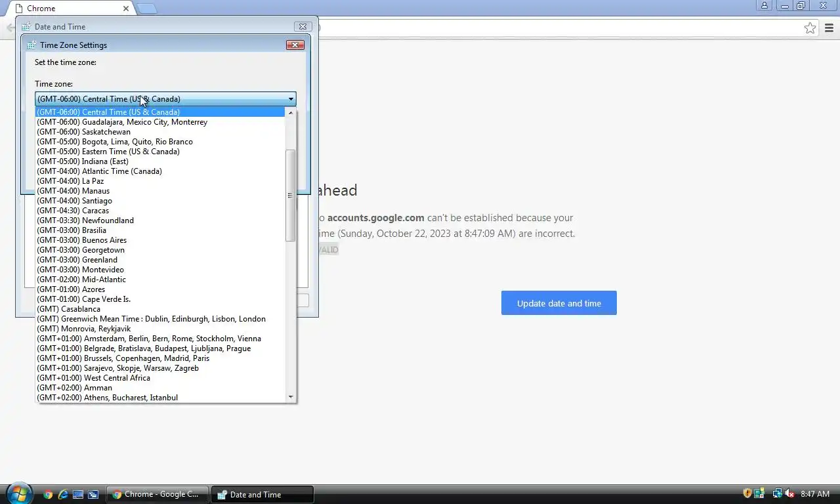840x504 pixels.
Task: Select Guadalajara, Mexico City, Monterrey
Action: [x=160, y=122]
